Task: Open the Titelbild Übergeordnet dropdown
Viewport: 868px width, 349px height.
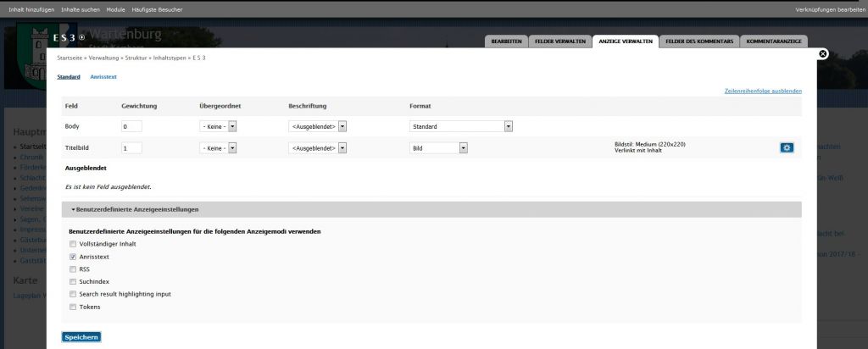Action: [x=218, y=147]
